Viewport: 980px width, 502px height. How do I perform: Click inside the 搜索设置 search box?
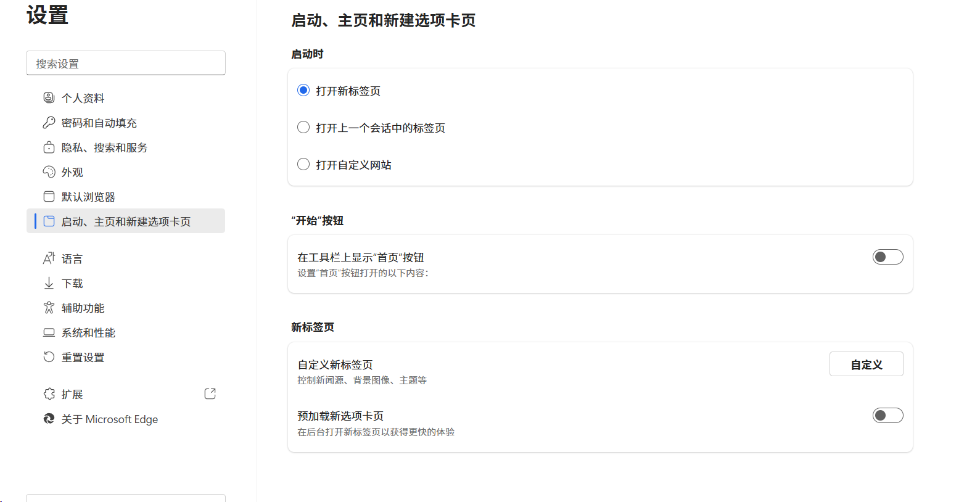pos(126,62)
